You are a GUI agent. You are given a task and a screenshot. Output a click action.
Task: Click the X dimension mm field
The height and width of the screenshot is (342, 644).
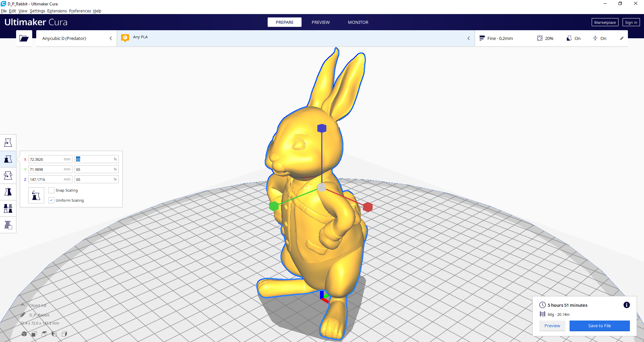click(x=50, y=159)
